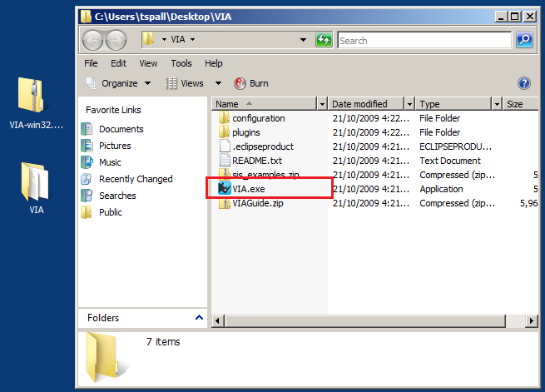Image resolution: width=545 pixels, height=392 pixels.
Task: Sort by Name column header
Action: 265,104
